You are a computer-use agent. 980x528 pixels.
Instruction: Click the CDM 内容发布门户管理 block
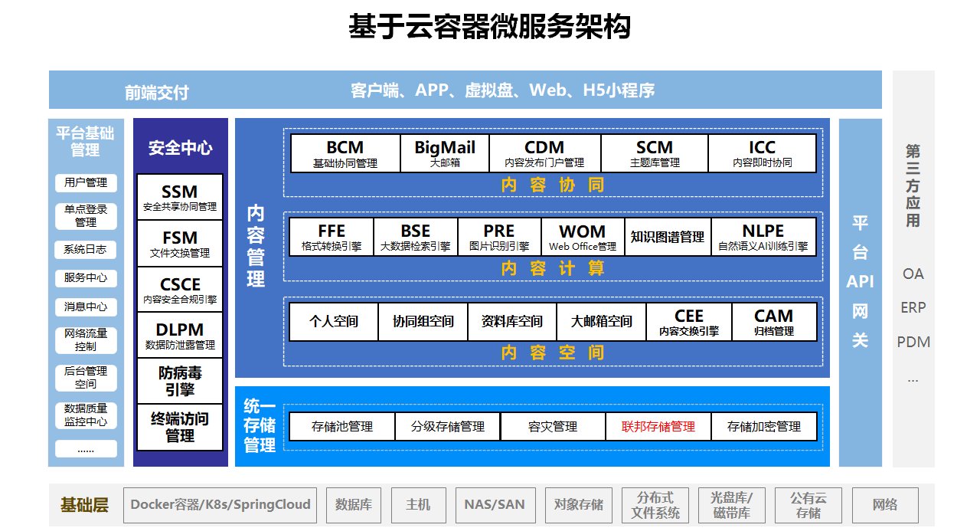(547, 152)
